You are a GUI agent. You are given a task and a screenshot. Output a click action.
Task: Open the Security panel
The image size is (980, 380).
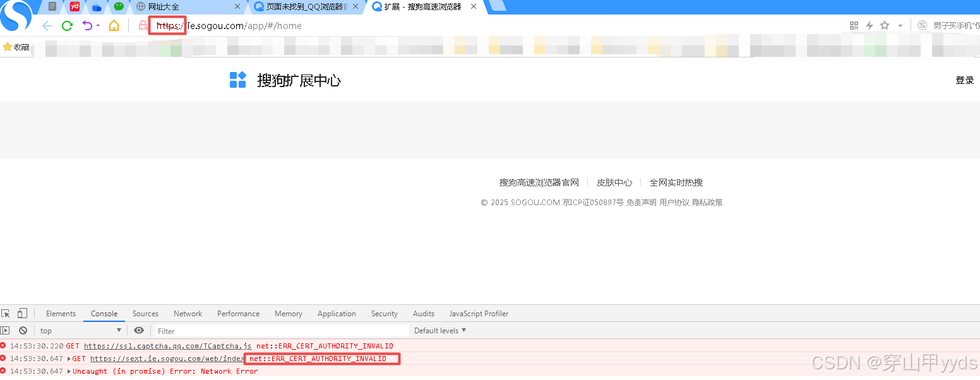[384, 314]
